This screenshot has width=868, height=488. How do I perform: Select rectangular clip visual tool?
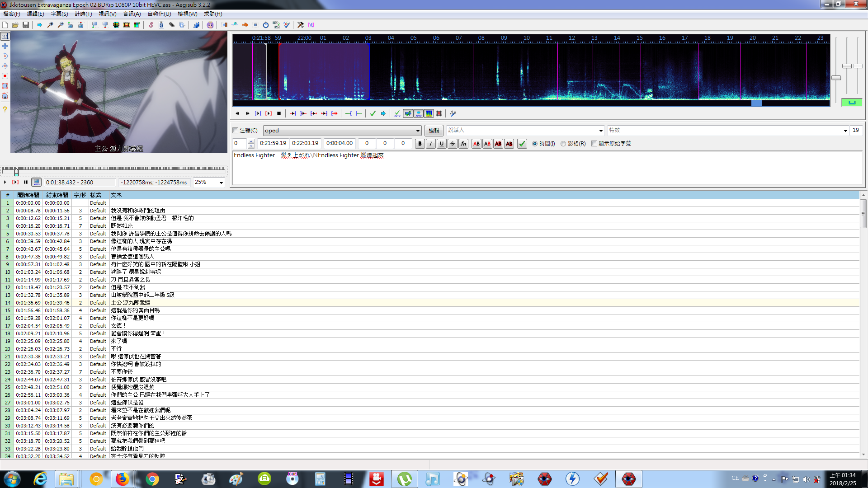tap(5, 86)
